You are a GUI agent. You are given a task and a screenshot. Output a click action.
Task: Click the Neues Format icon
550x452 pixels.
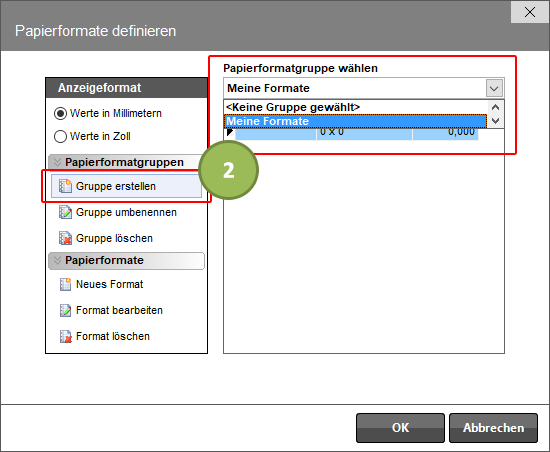[x=65, y=284]
